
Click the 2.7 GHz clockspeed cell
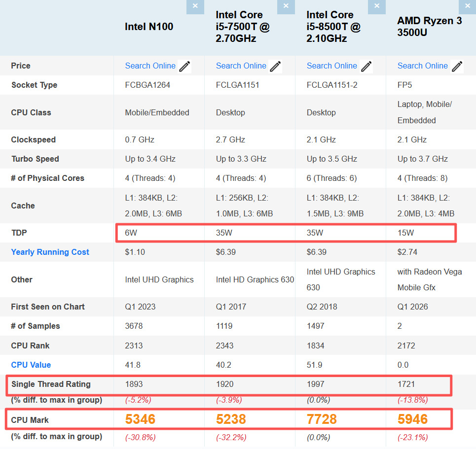[230, 139]
